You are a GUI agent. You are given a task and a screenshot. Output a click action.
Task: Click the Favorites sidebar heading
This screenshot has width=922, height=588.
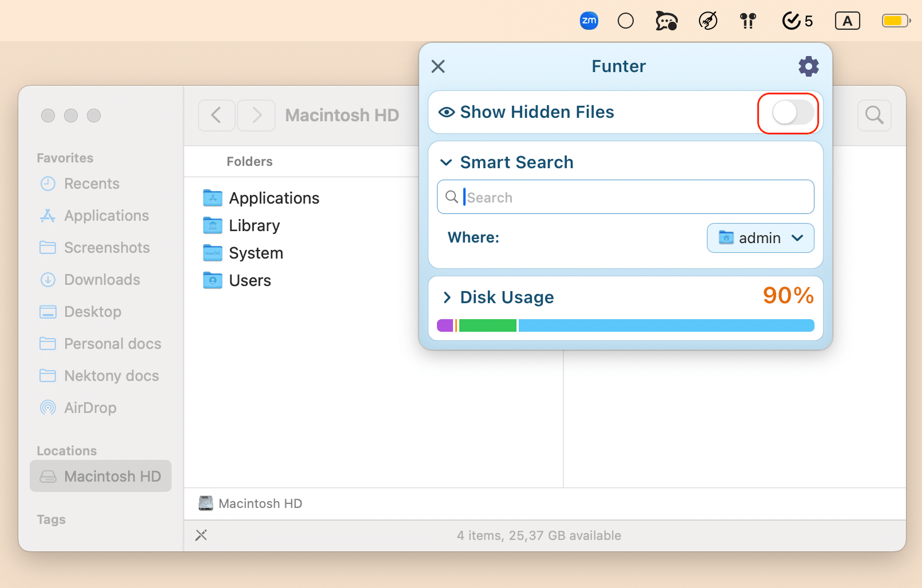click(x=65, y=158)
